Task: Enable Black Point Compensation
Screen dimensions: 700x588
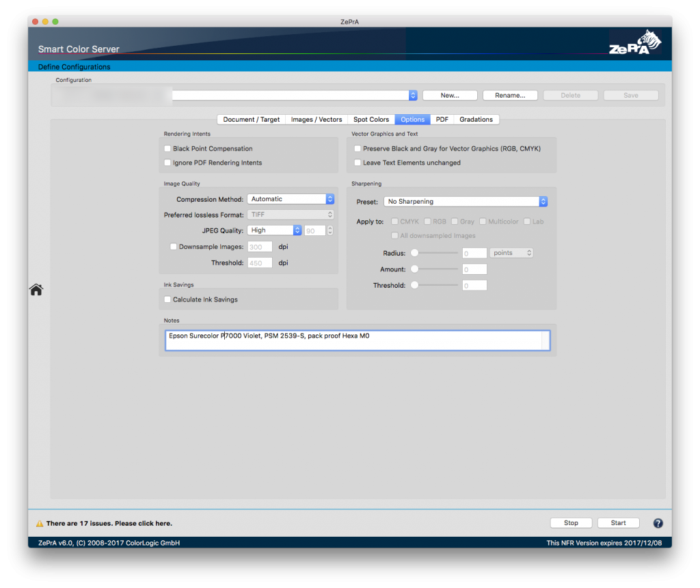Action: tap(167, 148)
